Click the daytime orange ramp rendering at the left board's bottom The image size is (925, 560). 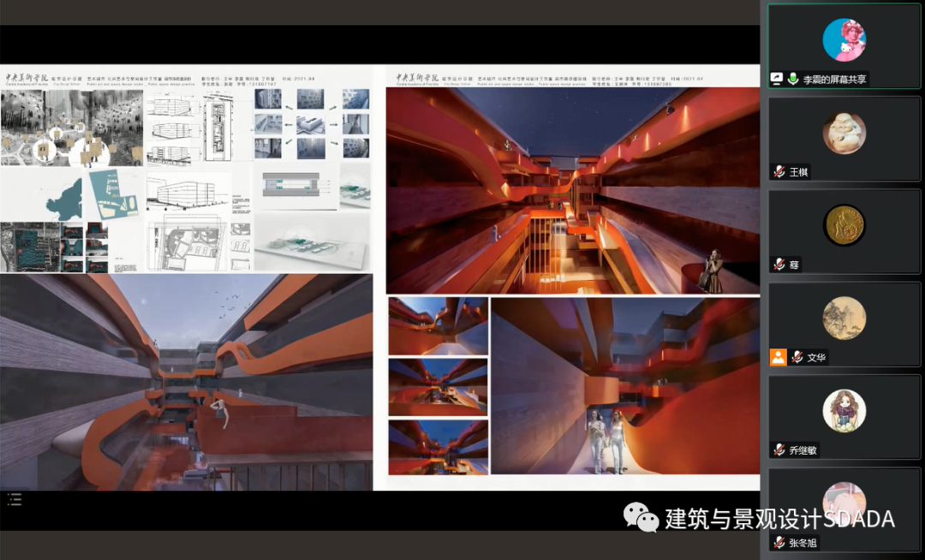click(186, 381)
